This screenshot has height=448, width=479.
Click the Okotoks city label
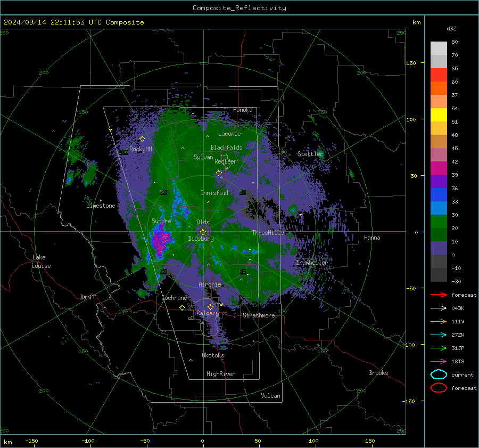tap(213, 355)
